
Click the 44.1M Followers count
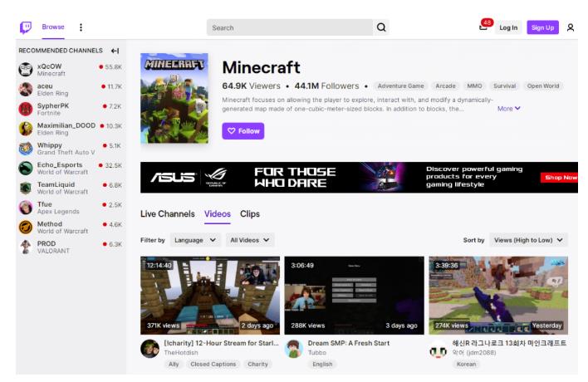tap(326, 86)
